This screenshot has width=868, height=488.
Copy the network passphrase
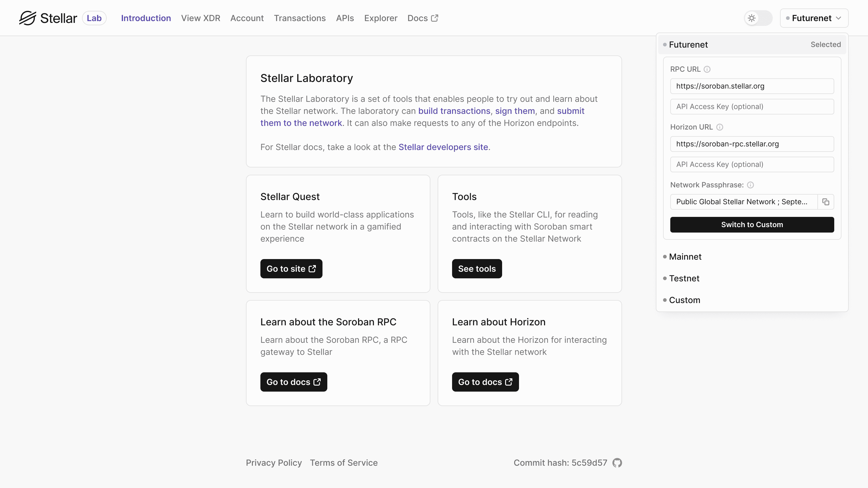click(826, 202)
